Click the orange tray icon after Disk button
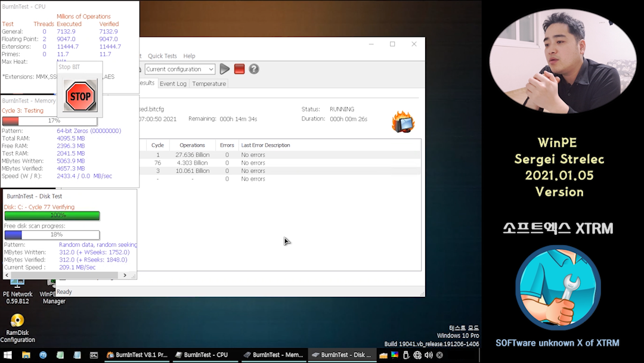Image resolution: width=644 pixels, height=363 pixels. point(383,355)
